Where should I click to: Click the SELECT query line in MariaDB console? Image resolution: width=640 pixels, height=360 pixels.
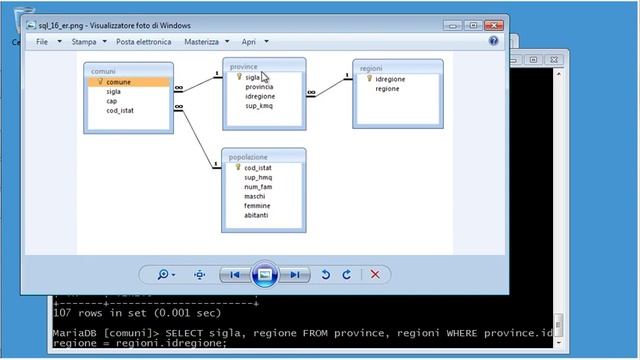pyautogui.click(x=302, y=338)
